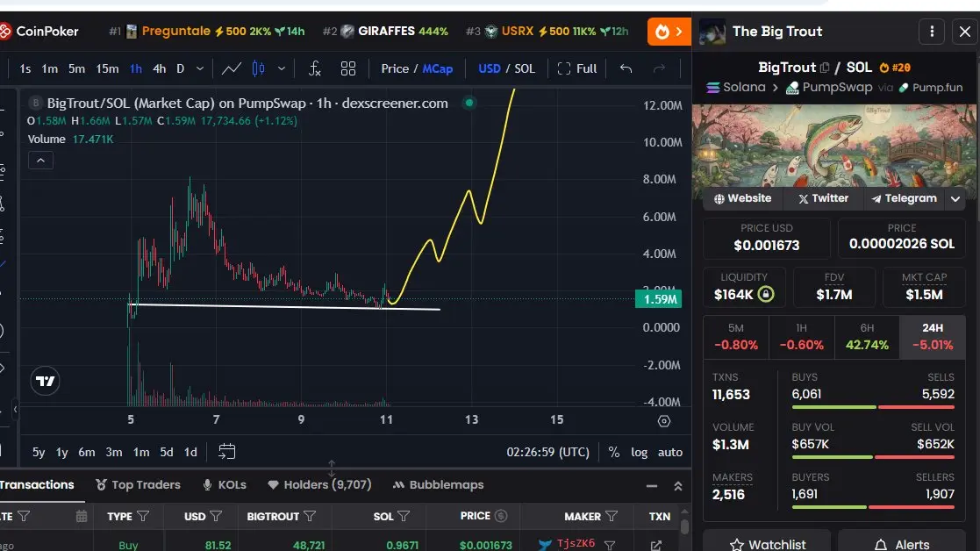The image size is (980, 551).
Task: Toggle auto scale on chart
Action: point(670,452)
